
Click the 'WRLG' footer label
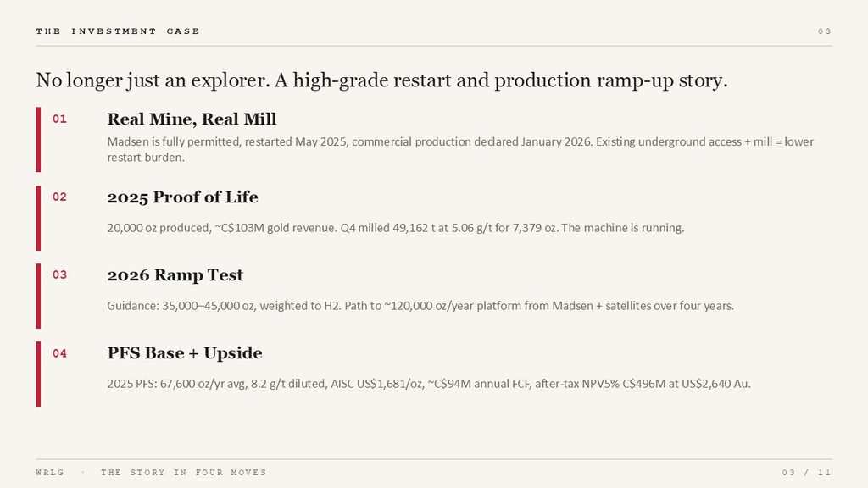[x=50, y=473]
